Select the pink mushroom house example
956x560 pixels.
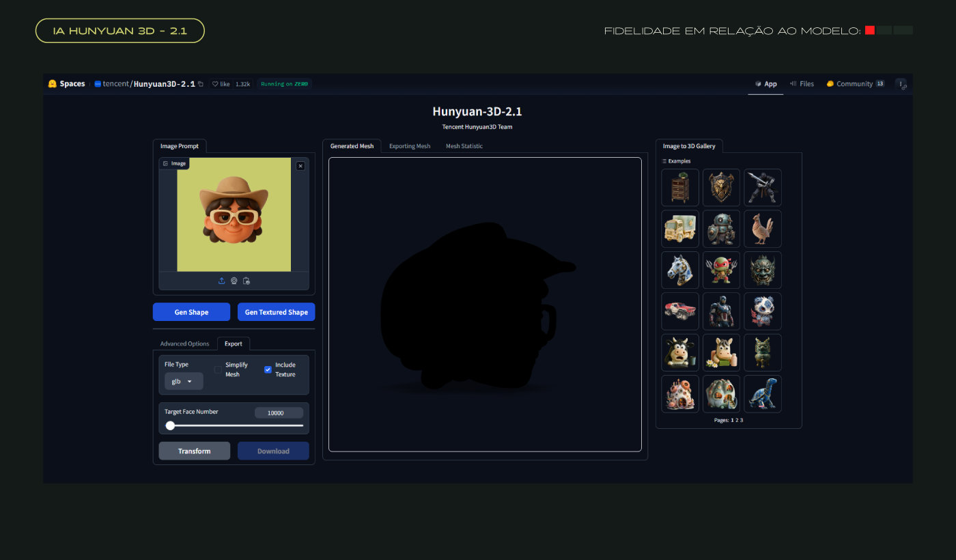pos(680,394)
